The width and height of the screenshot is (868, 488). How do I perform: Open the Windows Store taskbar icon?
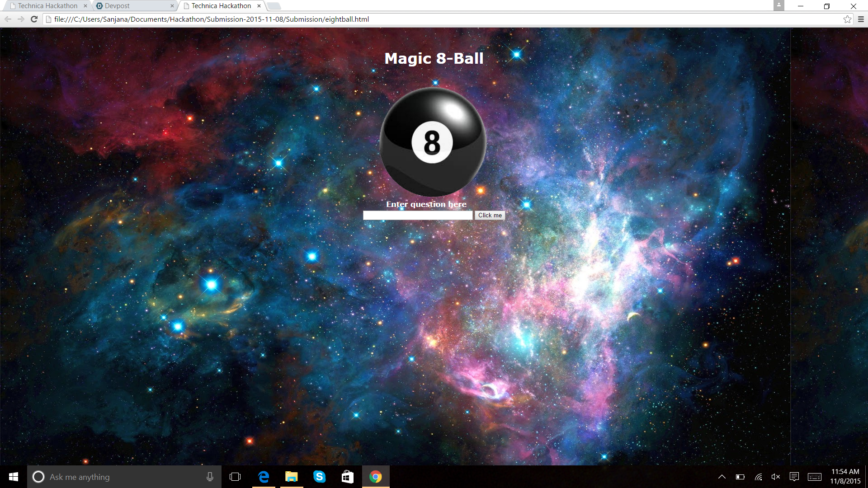pos(348,477)
